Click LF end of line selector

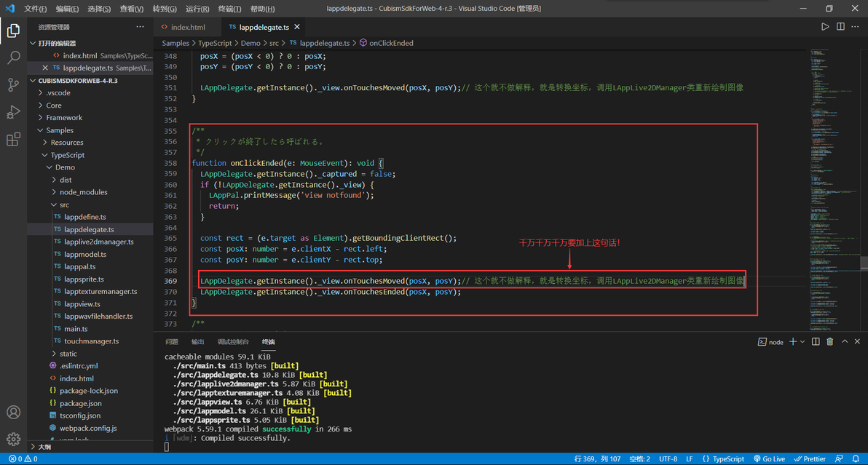click(x=689, y=459)
